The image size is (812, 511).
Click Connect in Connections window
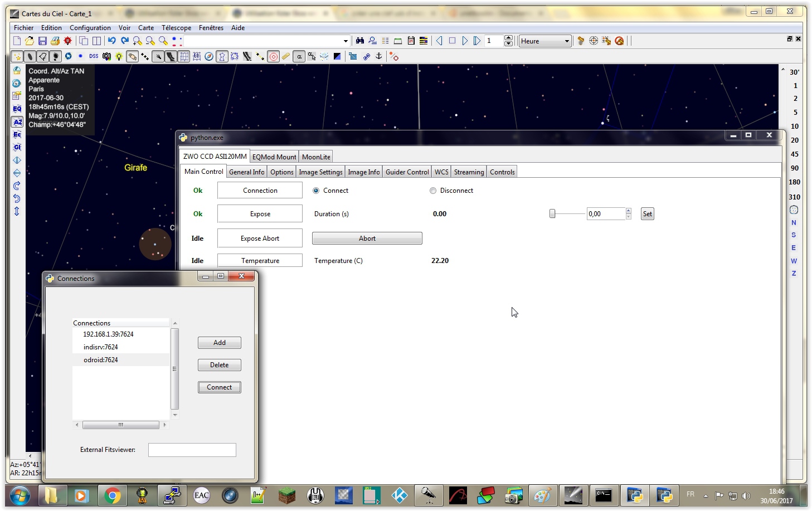220,387
